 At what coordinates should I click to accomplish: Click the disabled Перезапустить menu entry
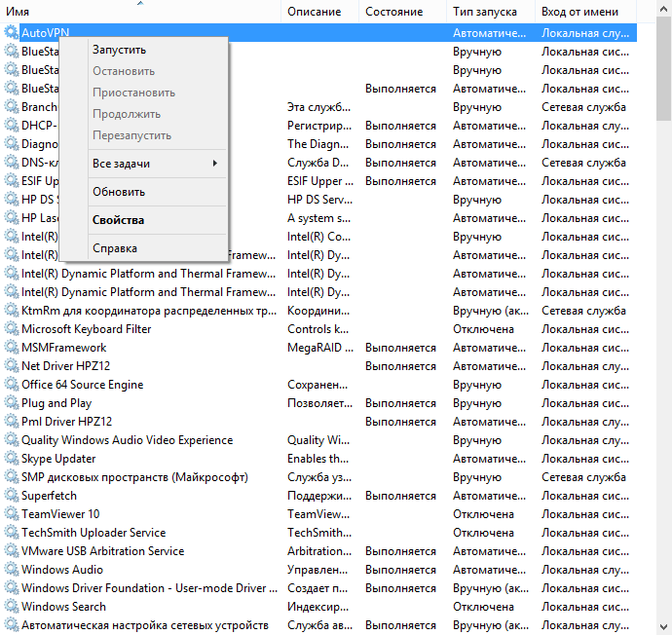[x=143, y=135]
